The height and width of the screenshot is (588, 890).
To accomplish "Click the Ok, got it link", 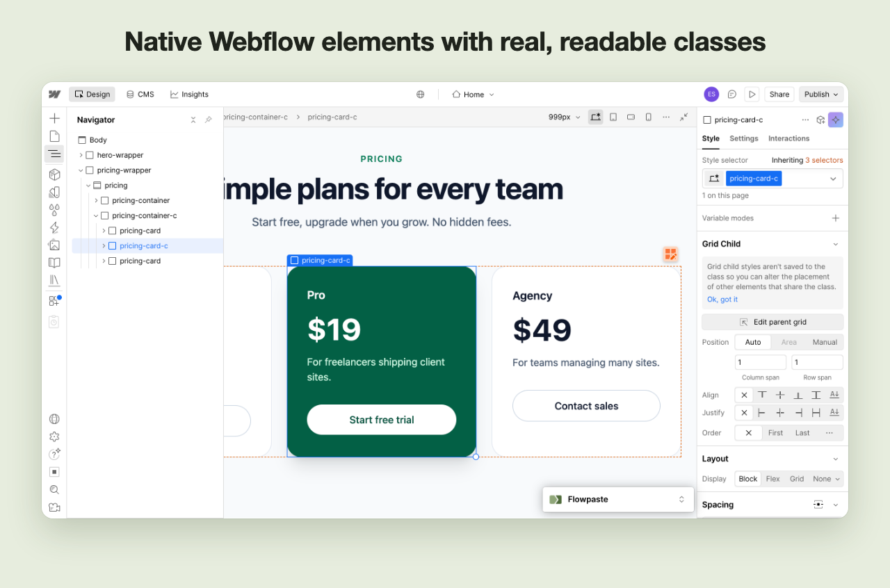I will tap(722, 300).
